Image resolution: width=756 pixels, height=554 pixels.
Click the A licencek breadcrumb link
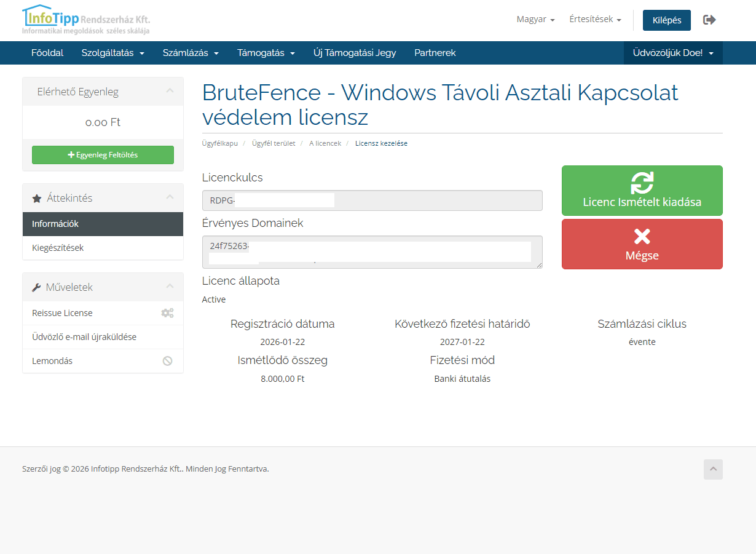(x=325, y=143)
